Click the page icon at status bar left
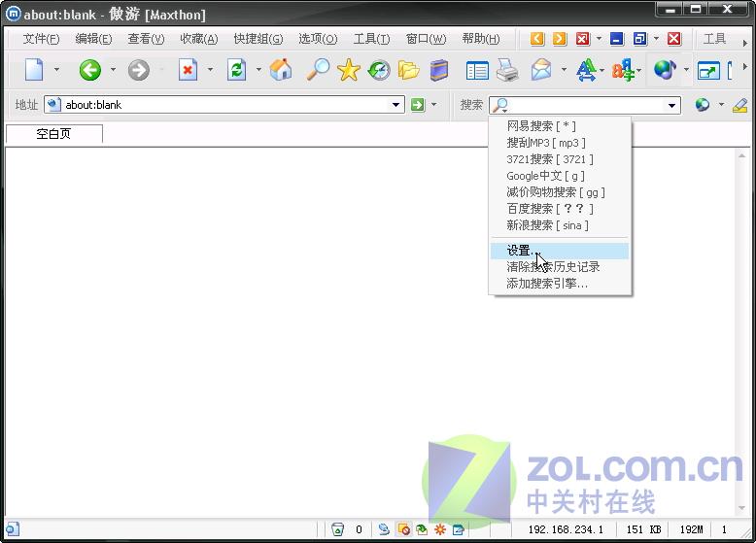This screenshot has height=543, width=756. click(x=12, y=529)
